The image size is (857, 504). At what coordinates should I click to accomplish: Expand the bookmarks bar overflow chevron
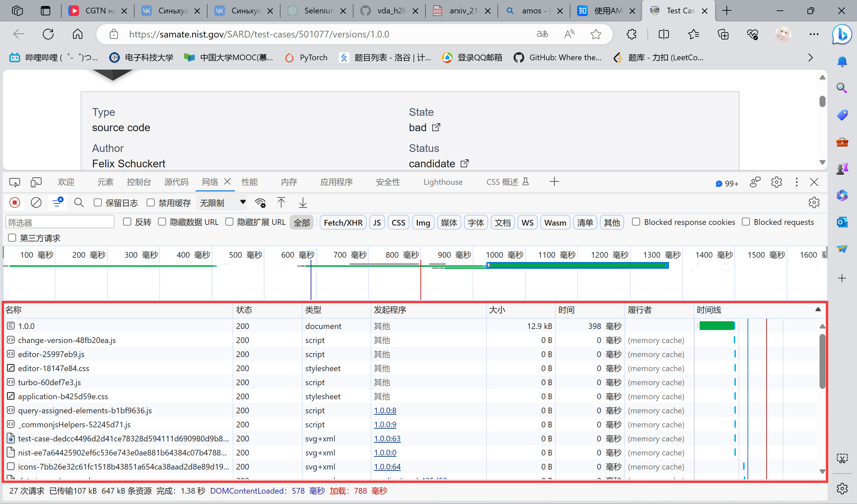[x=810, y=58]
